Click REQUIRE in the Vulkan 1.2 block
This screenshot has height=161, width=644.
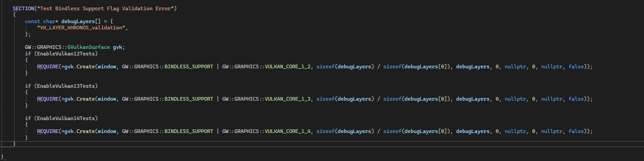[48, 67]
